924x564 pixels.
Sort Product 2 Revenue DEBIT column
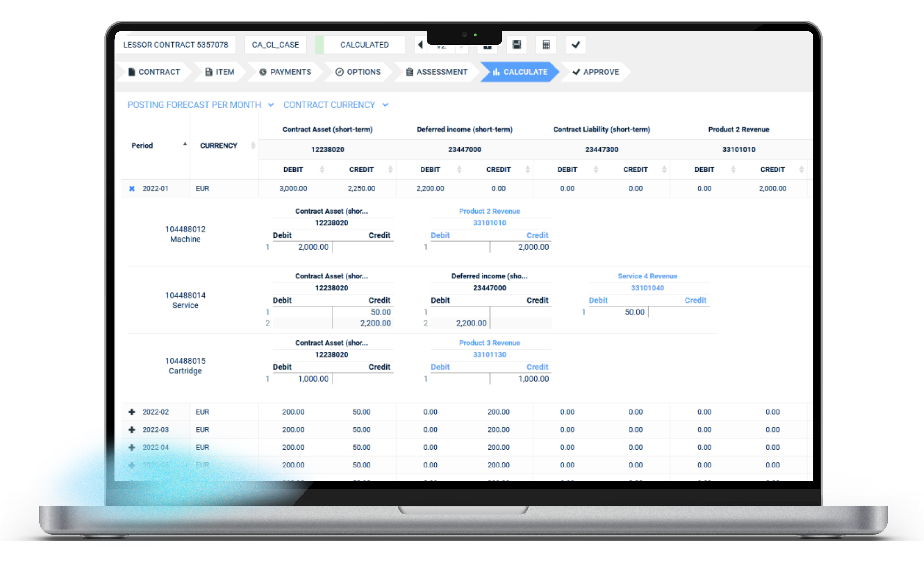733,169
